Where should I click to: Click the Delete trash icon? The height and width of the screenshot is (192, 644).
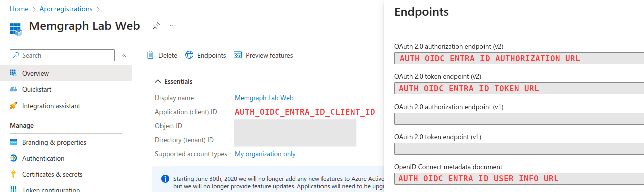150,55
